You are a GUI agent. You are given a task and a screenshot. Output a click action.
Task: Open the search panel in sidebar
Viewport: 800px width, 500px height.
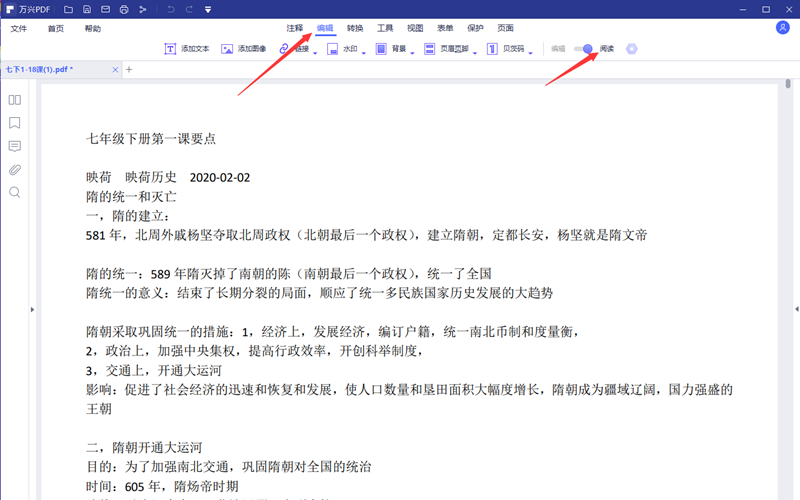[x=15, y=192]
